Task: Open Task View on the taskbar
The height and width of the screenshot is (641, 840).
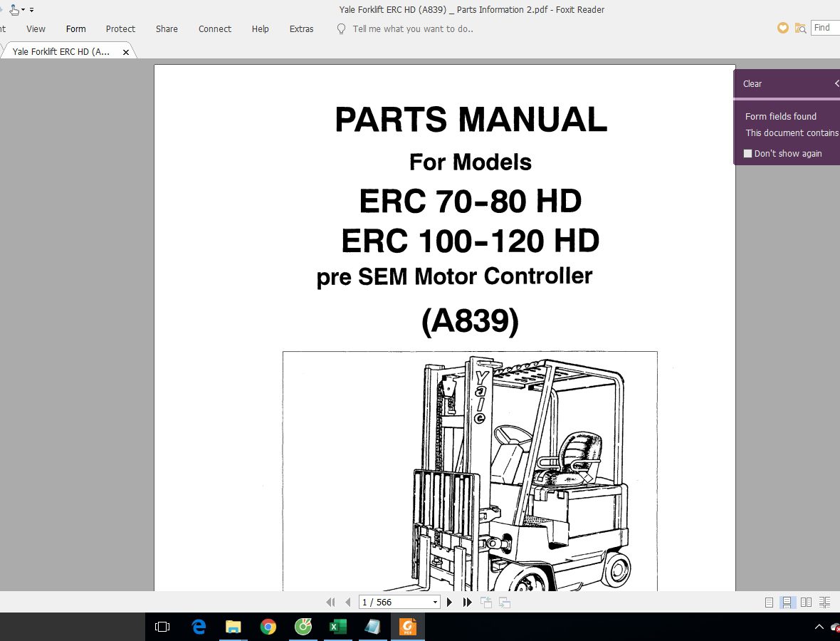Action: [162, 627]
